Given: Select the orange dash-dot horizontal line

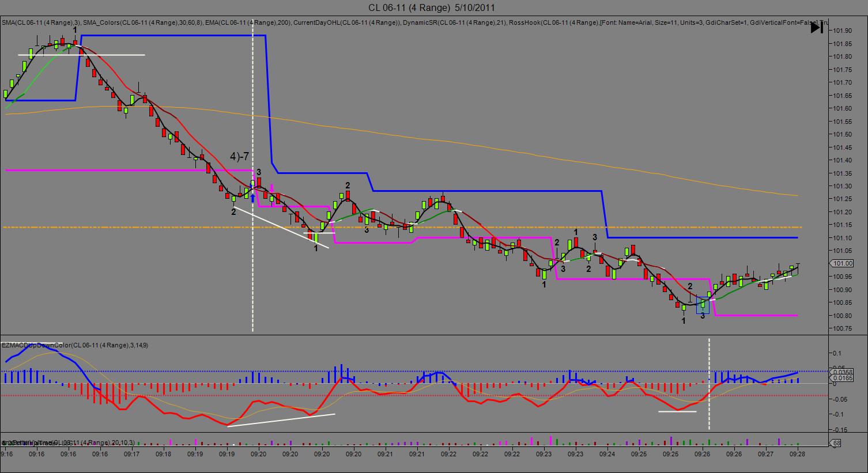Looking at the screenshot, I should (402, 227).
